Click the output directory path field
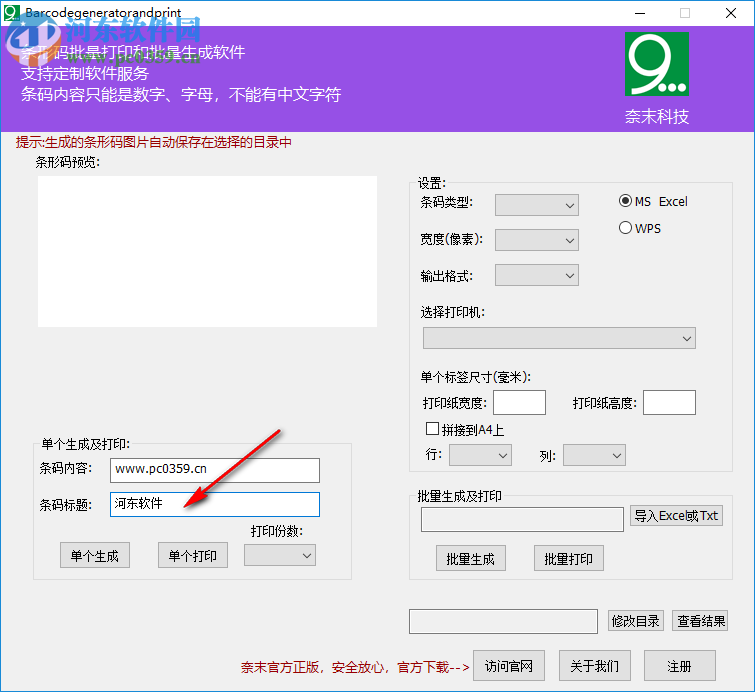The width and height of the screenshot is (755, 692). (x=504, y=621)
